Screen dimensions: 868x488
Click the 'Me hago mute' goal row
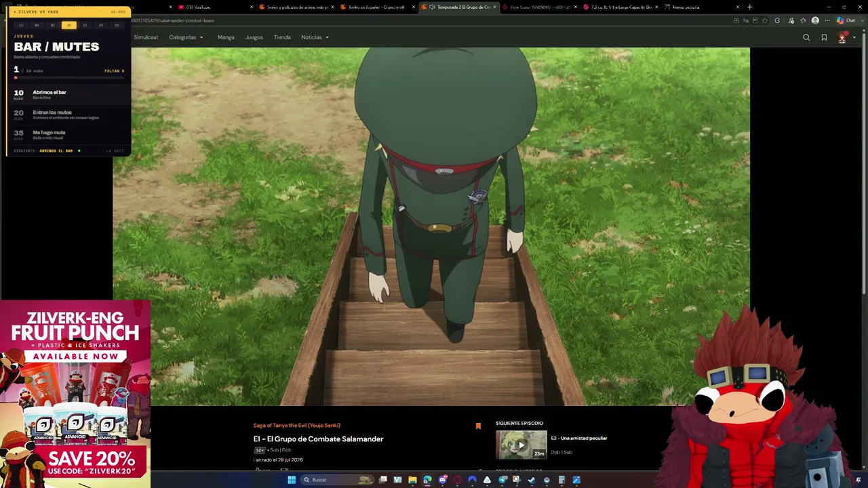(x=69, y=135)
